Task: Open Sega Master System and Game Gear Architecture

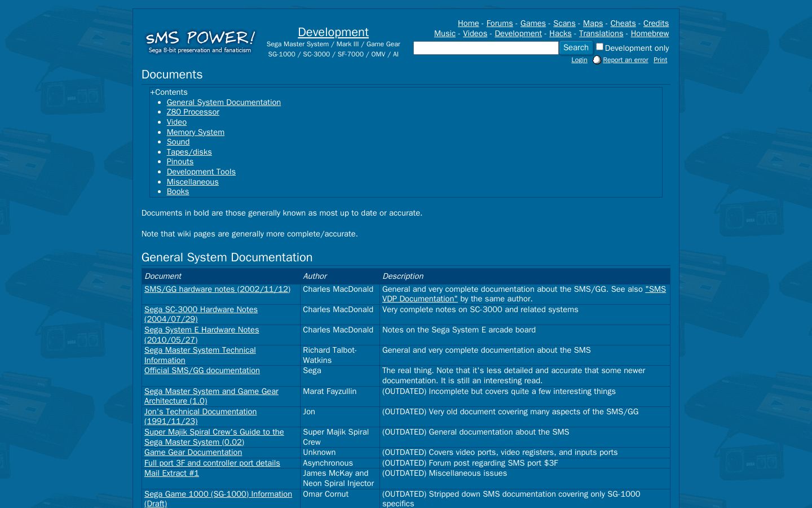Action: 211,396
